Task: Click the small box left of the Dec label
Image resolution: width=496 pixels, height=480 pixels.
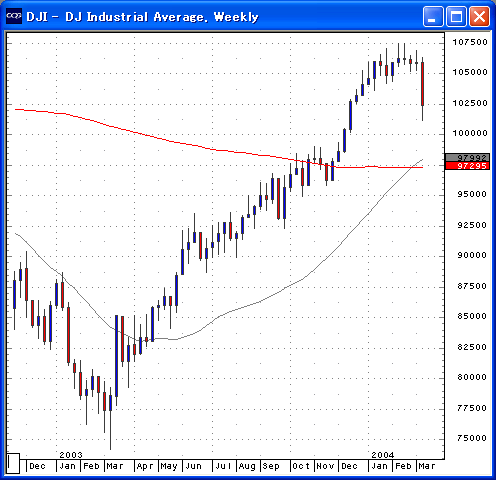Action: (13, 463)
